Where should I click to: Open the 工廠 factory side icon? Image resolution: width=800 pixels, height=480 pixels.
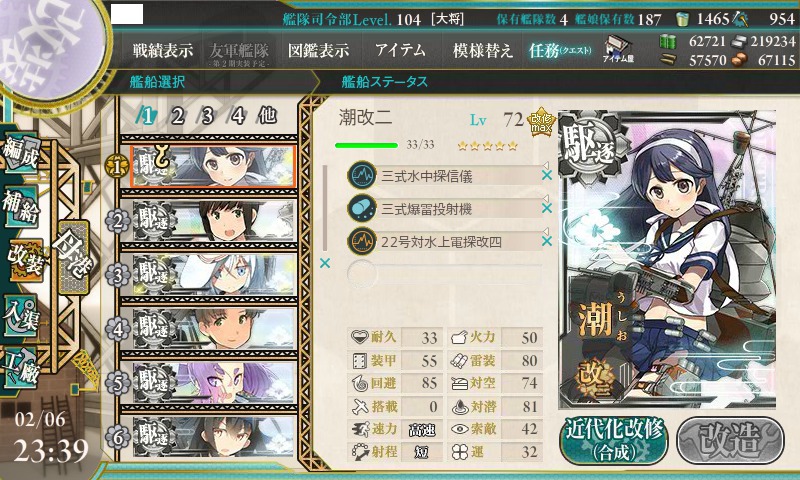[21, 369]
